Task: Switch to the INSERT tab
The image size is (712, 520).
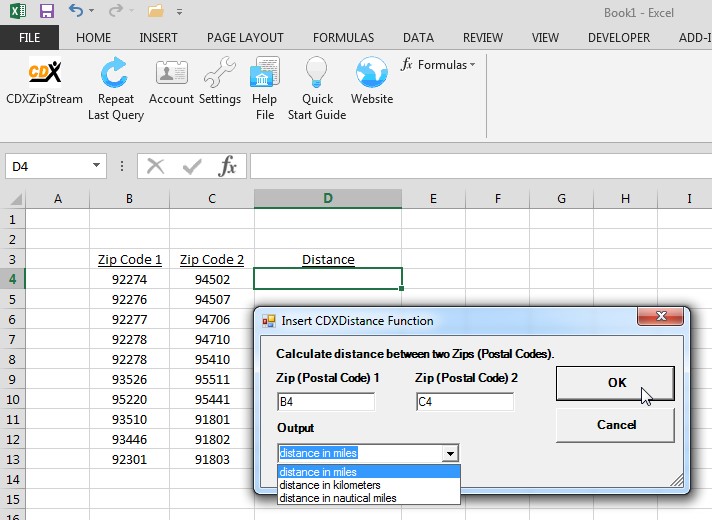Action: click(x=158, y=38)
